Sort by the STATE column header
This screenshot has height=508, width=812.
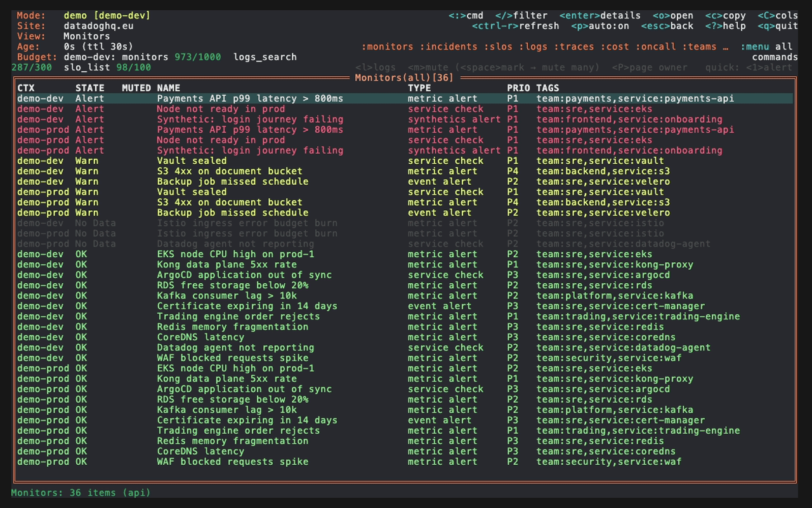90,88
